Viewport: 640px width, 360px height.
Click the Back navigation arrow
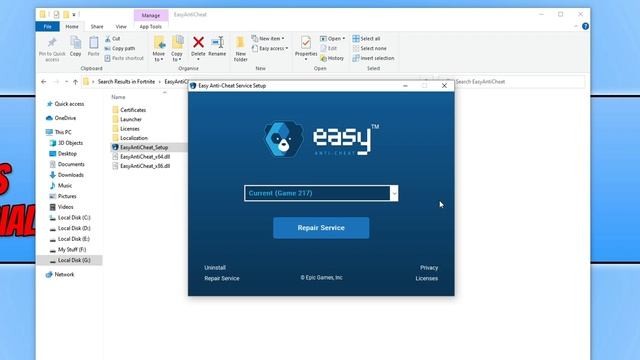click(44, 82)
